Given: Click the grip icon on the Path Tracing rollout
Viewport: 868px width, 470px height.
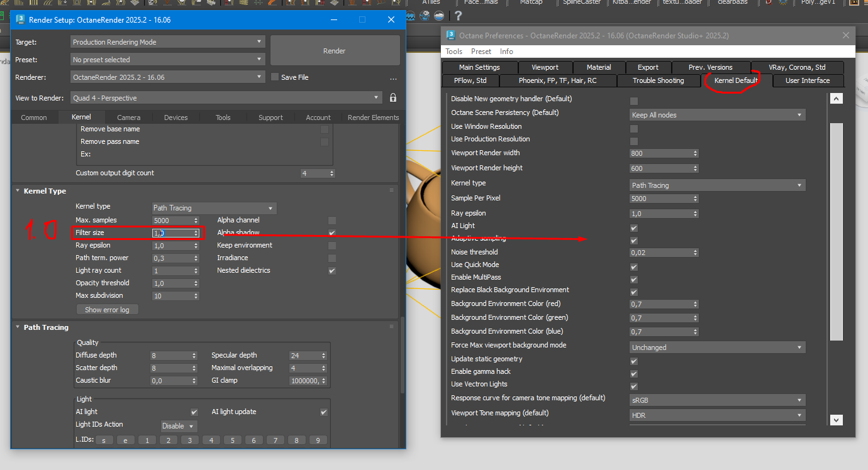Looking at the screenshot, I should click(x=391, y=327).
